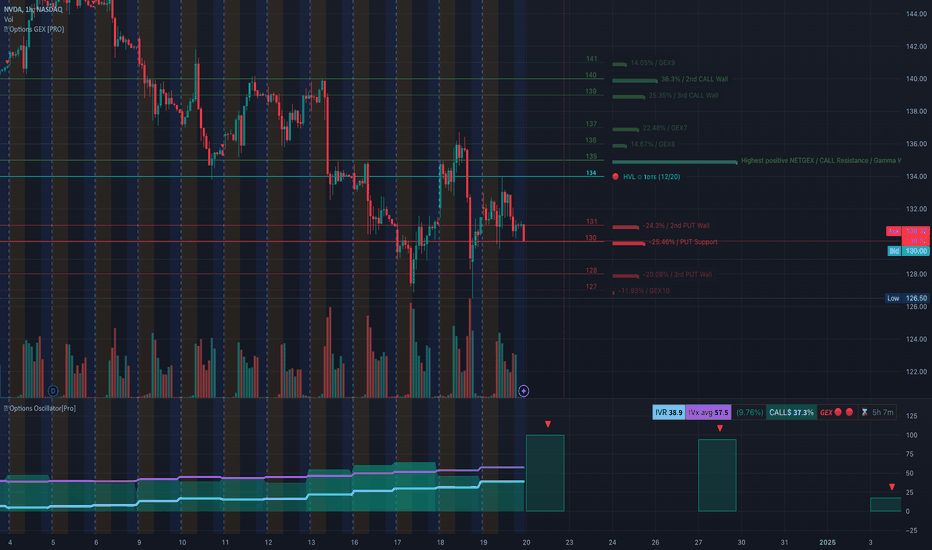Click 122.00 on the price axis
Viewport: 932px width, 550px height.
tap(917, 372)
